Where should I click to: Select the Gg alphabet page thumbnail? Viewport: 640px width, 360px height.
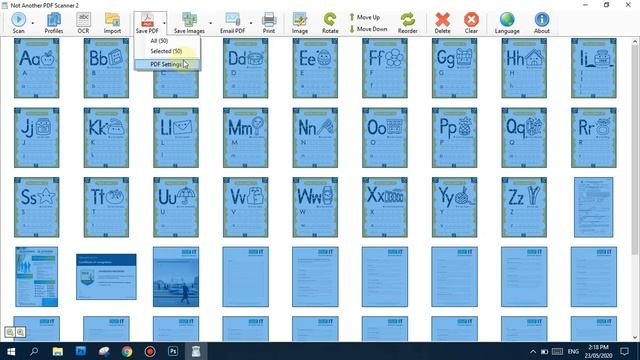pos(454,68)
